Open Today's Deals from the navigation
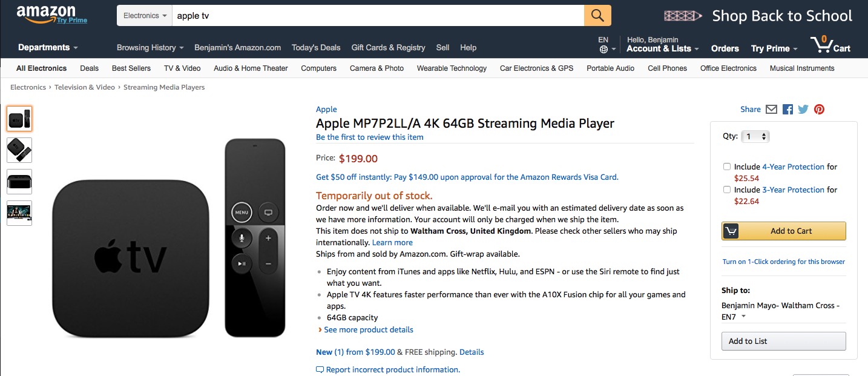Image resolution: width=868 pixels, height=376 pixels. tap(316, 47)
